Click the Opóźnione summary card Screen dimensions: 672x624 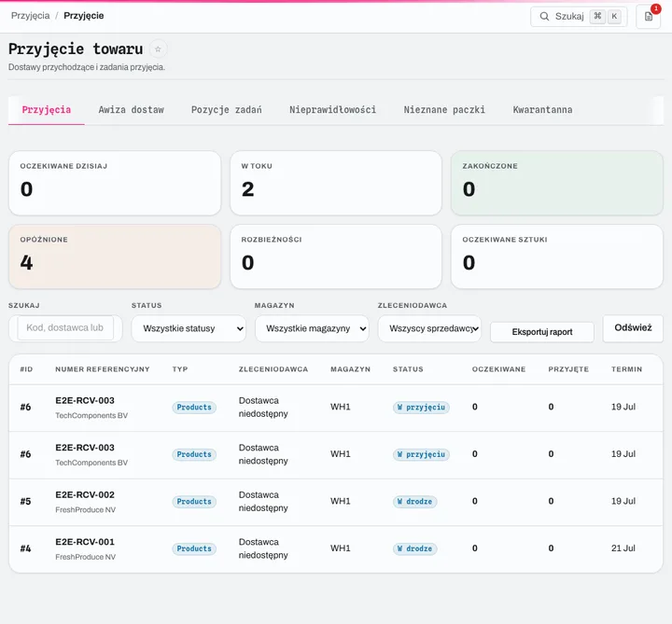(x=115, y=257)
